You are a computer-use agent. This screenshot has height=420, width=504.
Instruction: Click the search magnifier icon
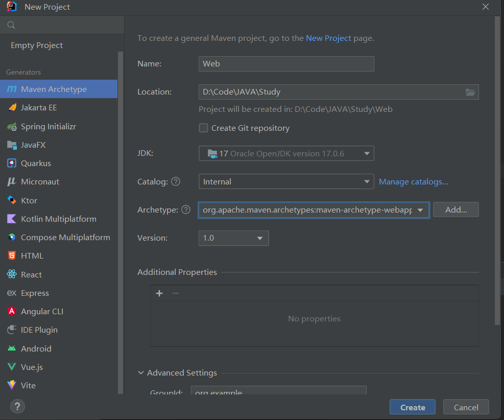pos(11,25)
